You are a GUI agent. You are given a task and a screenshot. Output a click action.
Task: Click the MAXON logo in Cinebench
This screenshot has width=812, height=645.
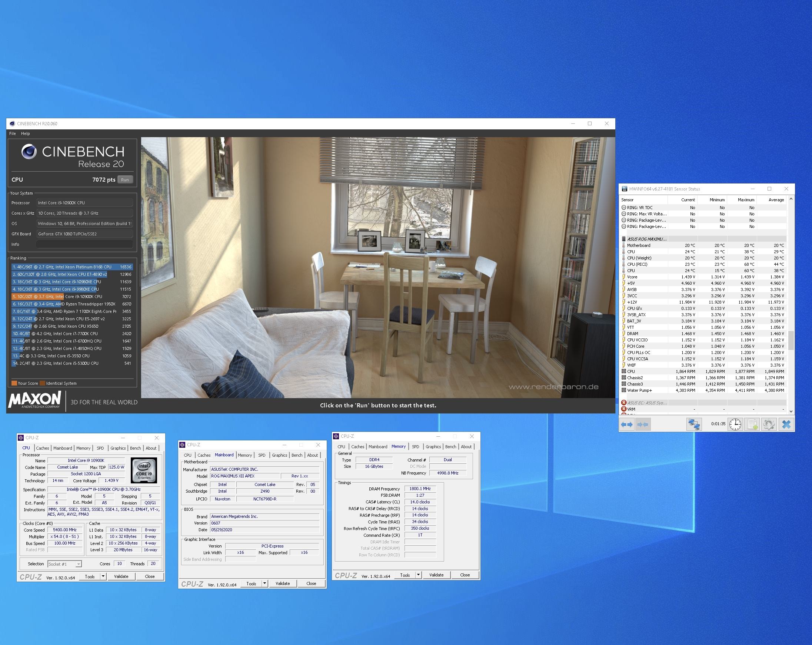[x=35, y=400]
